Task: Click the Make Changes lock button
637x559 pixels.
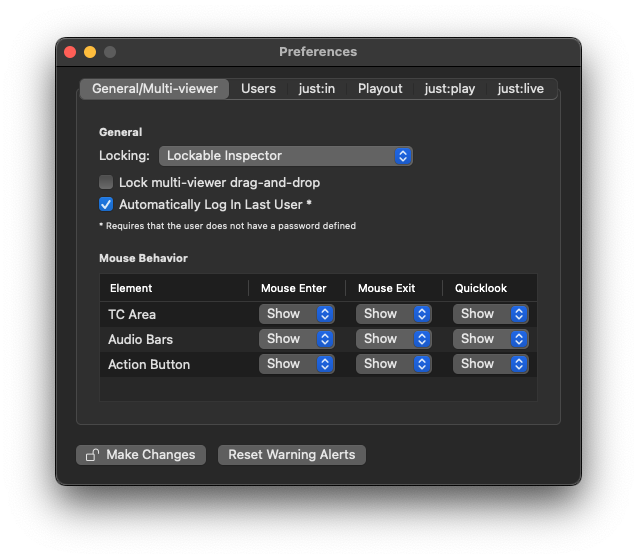Action: pos(141,455)
